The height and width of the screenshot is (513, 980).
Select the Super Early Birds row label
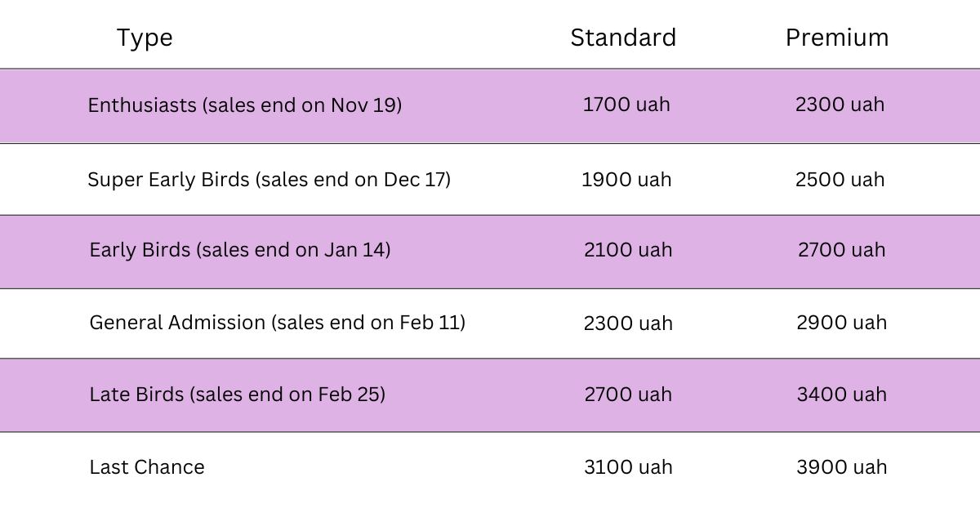point(269,180)
